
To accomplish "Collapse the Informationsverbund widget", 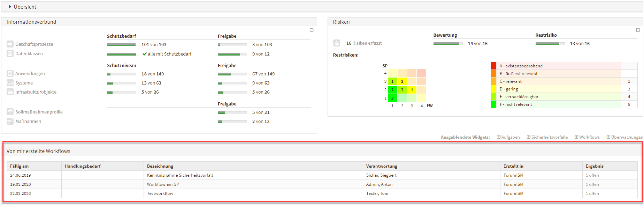I will (x=312, y=30).
